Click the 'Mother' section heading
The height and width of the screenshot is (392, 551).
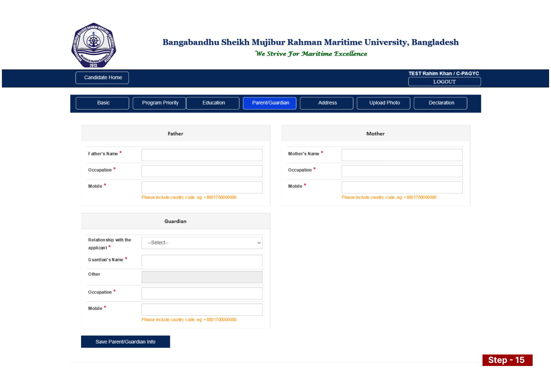click(375, 134)
